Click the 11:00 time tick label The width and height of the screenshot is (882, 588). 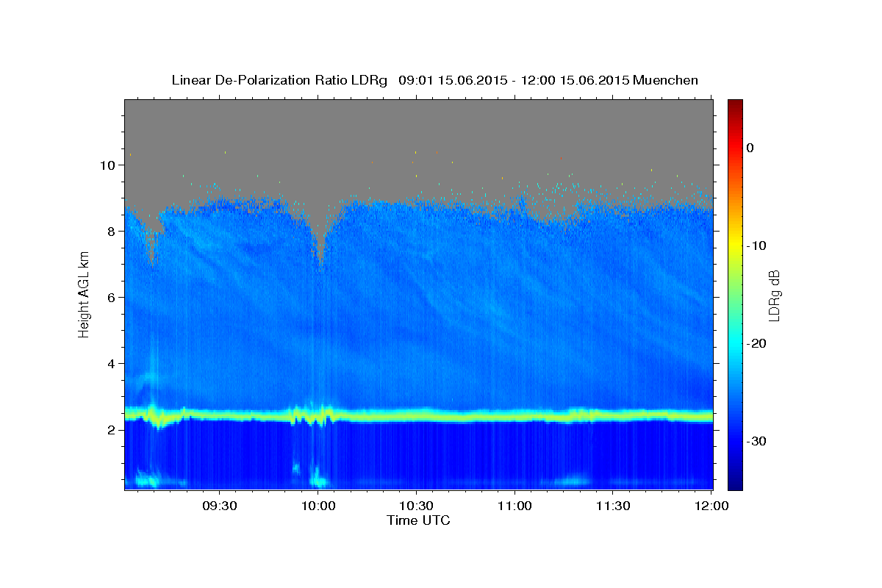(514, 506)
